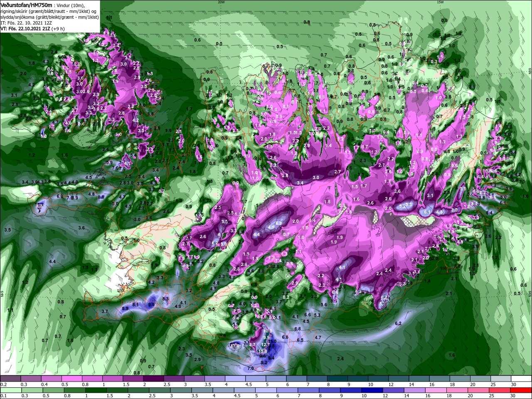Click the Veðurstofan/HM750m map title

[x=26, y=5]
